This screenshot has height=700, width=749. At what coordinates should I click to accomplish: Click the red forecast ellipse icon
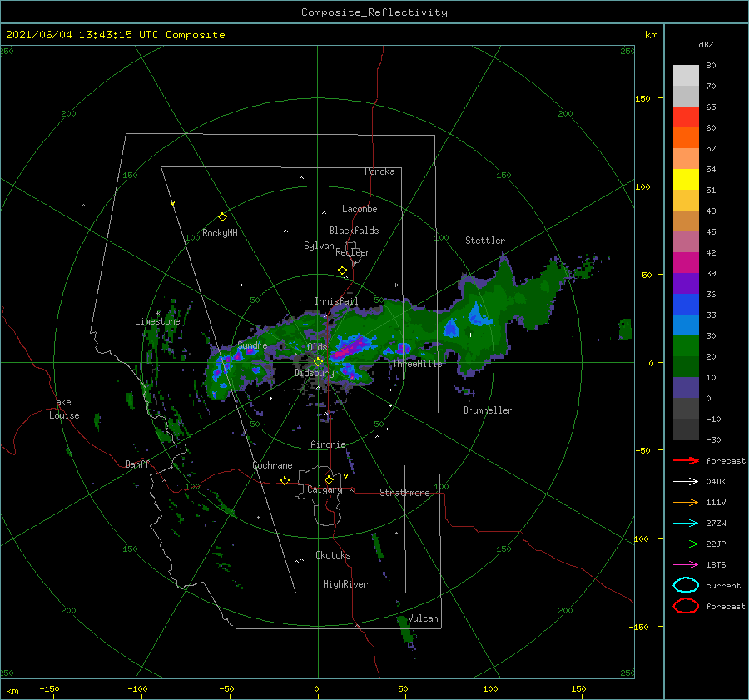tap(686, 606)
